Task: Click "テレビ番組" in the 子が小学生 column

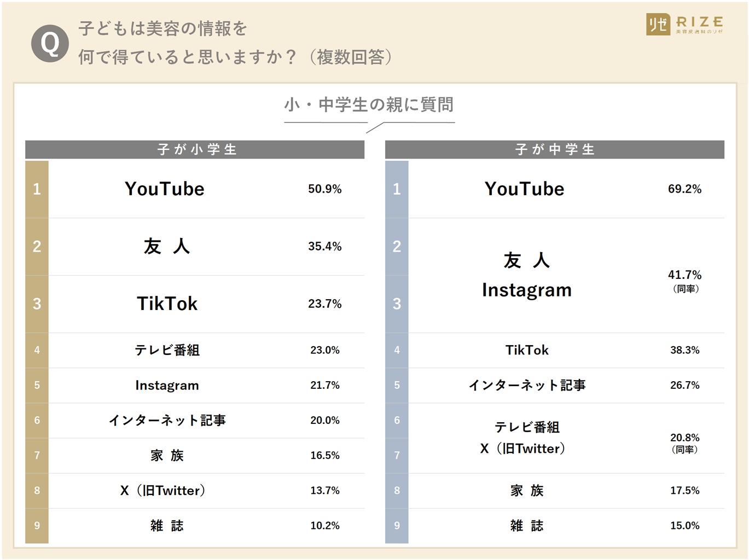Action: click(x=167, y=350)
